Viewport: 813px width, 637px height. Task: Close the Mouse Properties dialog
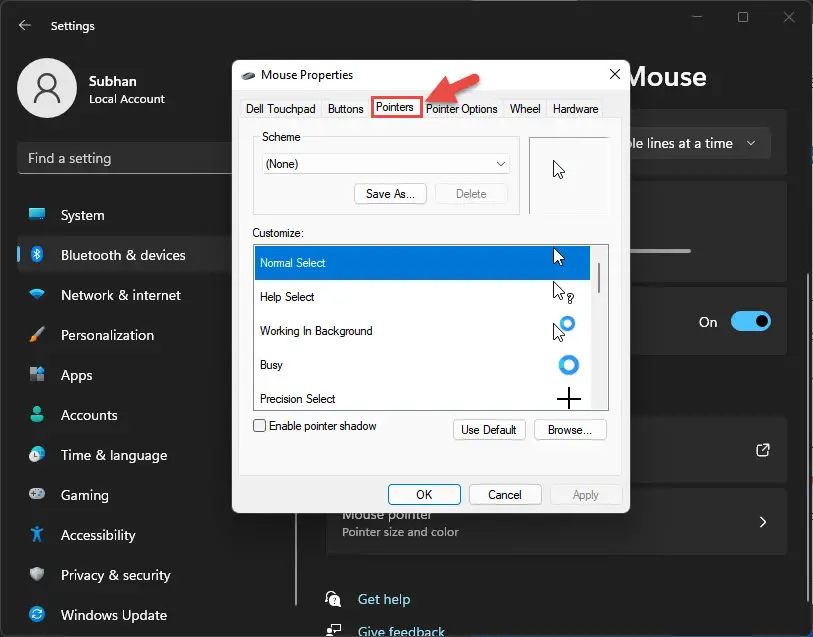point(614,74)
